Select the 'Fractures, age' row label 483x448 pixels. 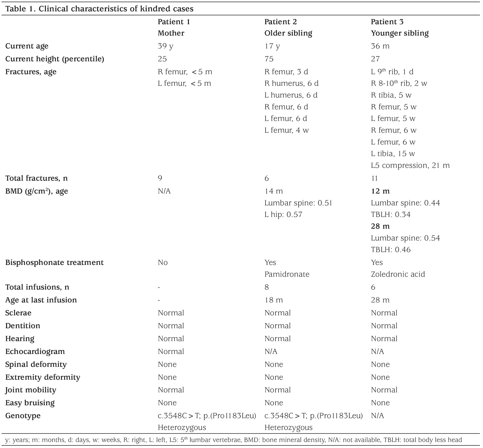pos(31,72)
